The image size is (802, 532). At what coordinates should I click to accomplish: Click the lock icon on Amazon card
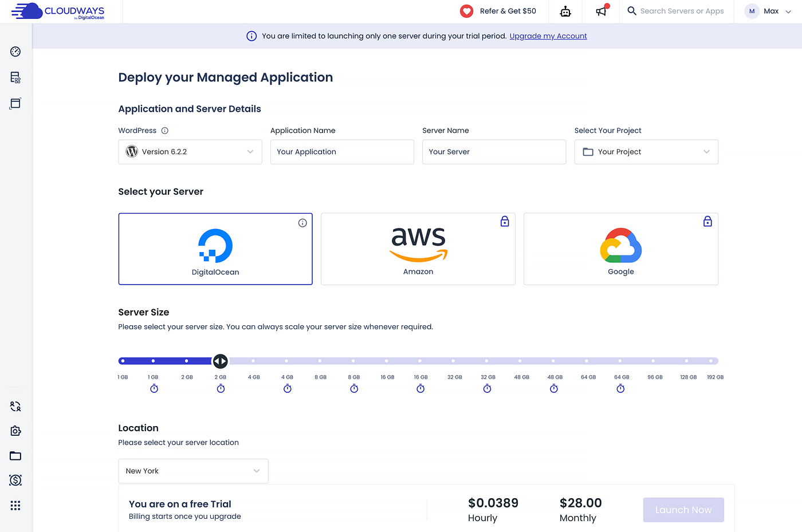[x=505, y=221]
